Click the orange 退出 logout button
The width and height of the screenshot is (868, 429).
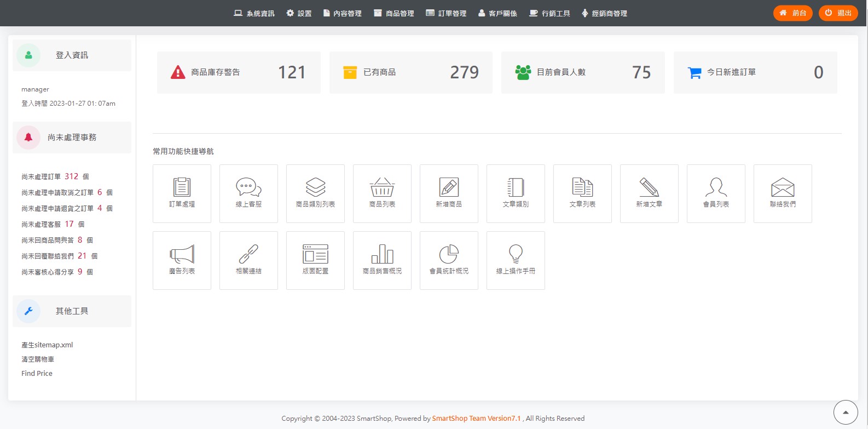[838, 13]
